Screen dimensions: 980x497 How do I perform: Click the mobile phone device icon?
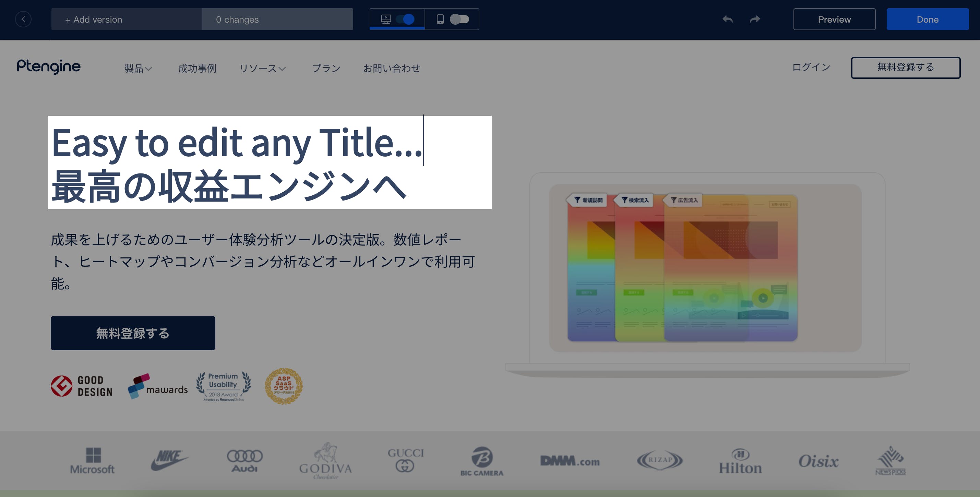440,20
